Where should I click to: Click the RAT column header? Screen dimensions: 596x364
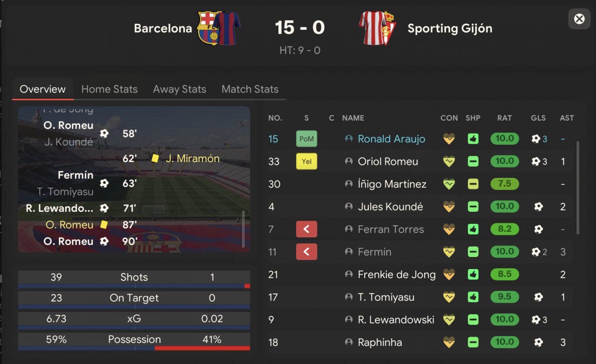[504, 118]
